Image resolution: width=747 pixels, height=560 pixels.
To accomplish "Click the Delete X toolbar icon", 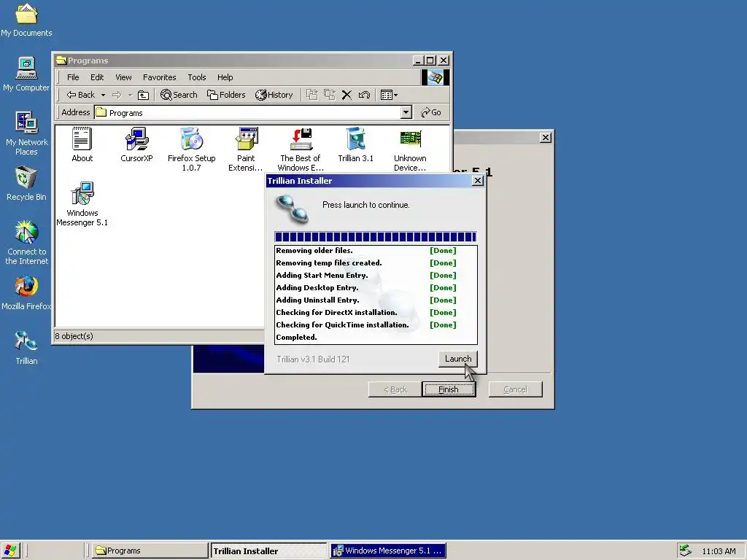I will coord(347,95).
